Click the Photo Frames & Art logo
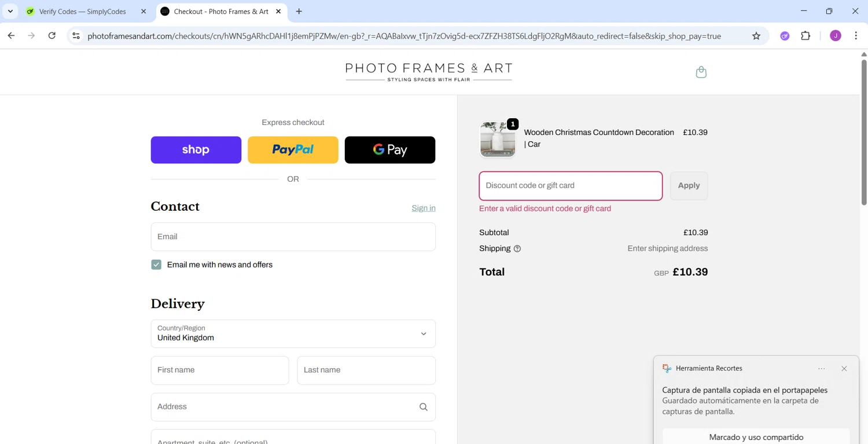The width and height of the screenshot is (868, 444). [429, 72]
